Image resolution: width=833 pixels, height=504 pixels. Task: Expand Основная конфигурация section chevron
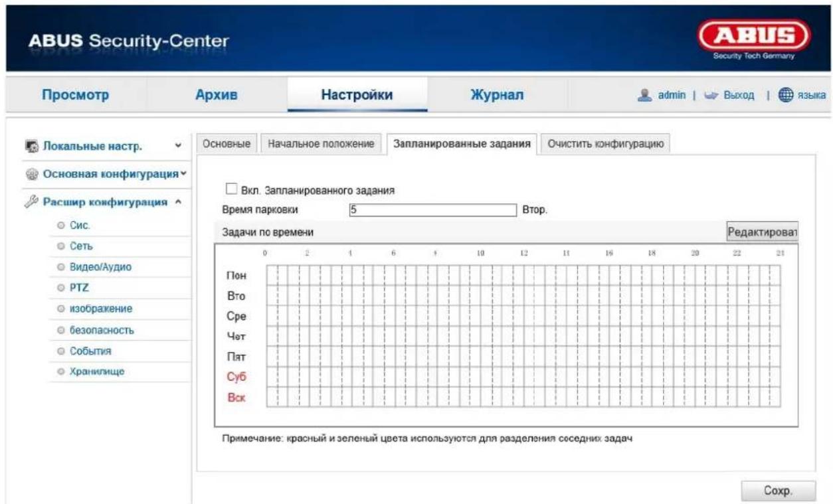183,175
